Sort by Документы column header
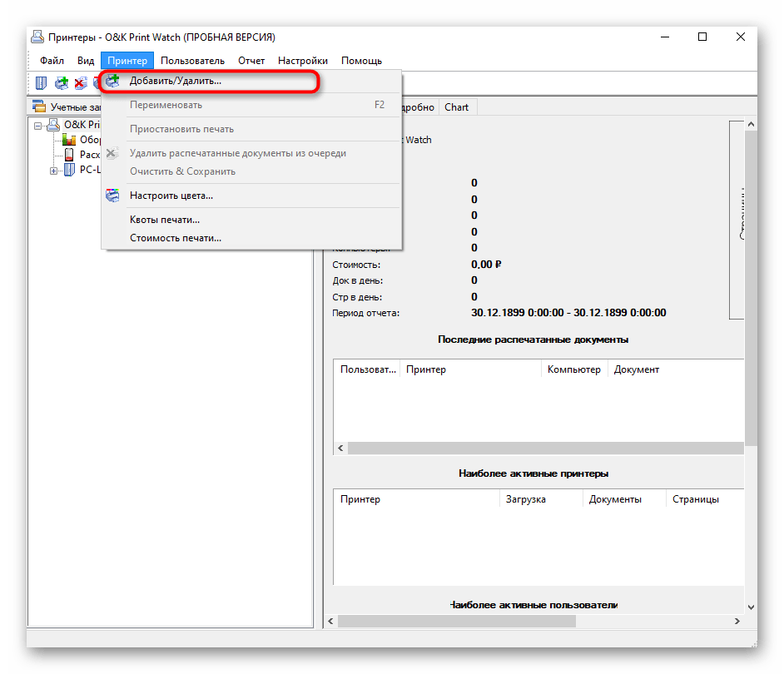 pos(624,499)
